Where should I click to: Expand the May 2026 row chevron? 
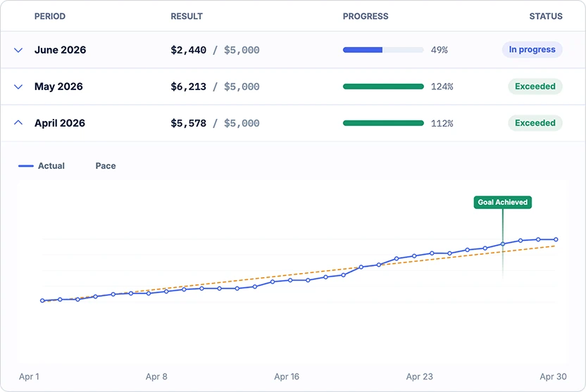tap(18, 87)
